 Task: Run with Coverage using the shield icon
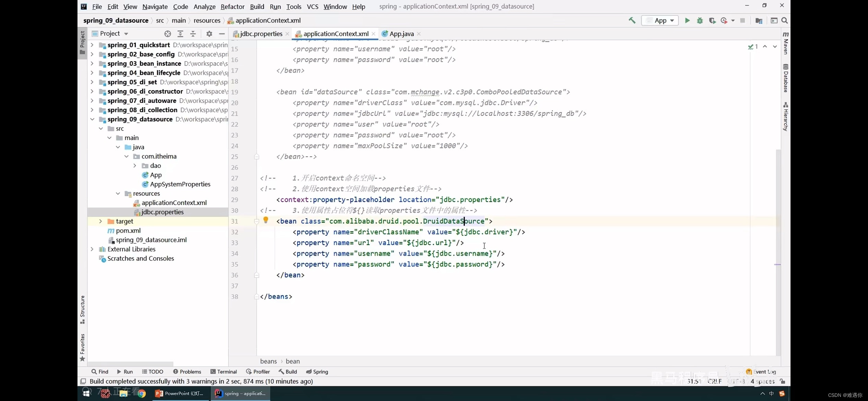tap(712, 21)
